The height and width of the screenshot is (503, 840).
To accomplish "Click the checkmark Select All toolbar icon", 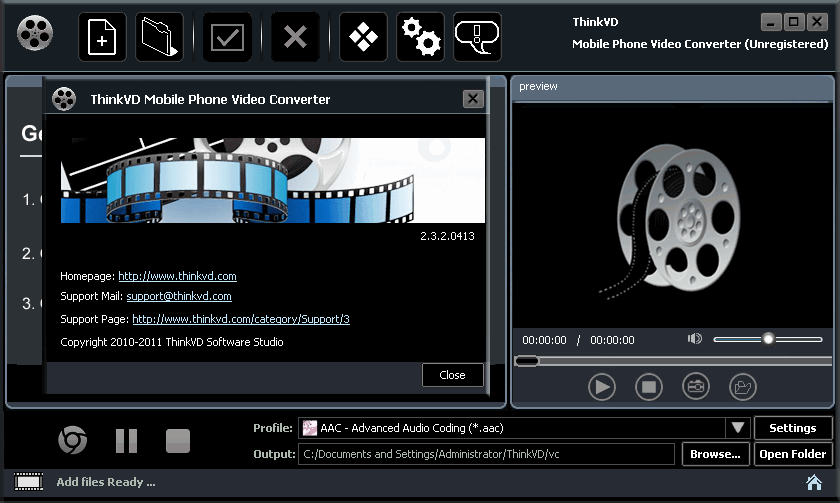I will pyautogui.click(x=227, y=37).
